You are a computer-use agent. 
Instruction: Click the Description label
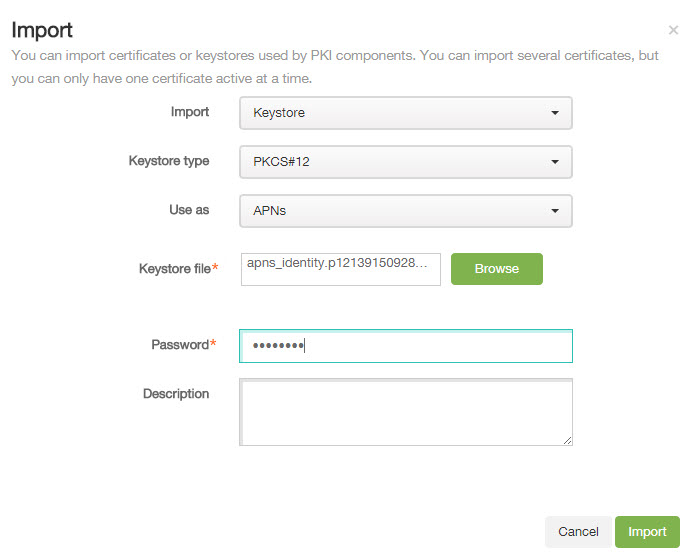176,394
